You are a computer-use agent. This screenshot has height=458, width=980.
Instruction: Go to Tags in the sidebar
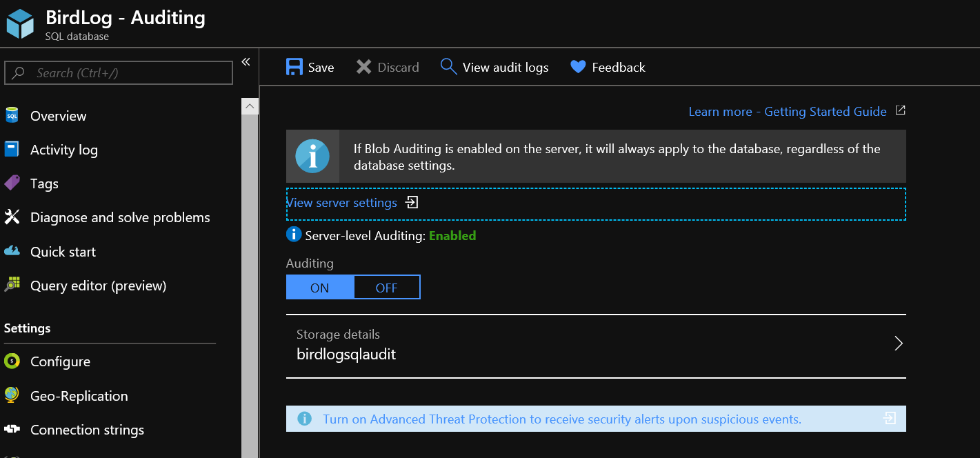pyautogui.click(x=44, y=183)
